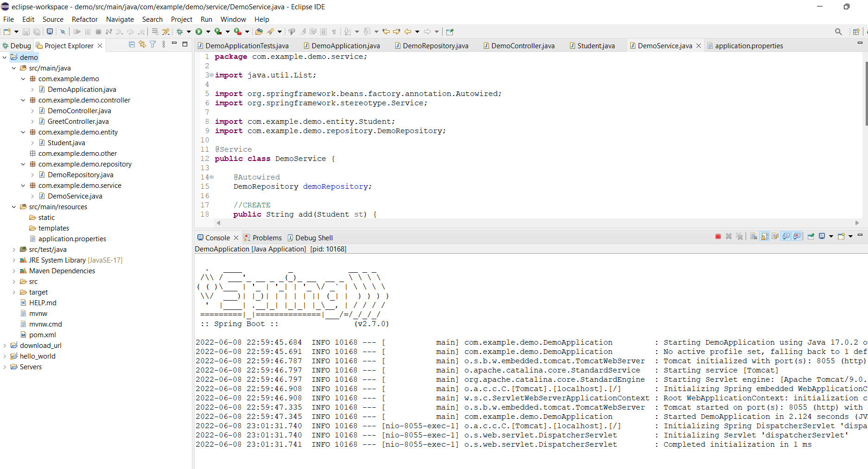Viewport: 868px width, 469px height.
Task: Toggle Link with Editor in Project Explorer
Action: click(x=142, y=45)
